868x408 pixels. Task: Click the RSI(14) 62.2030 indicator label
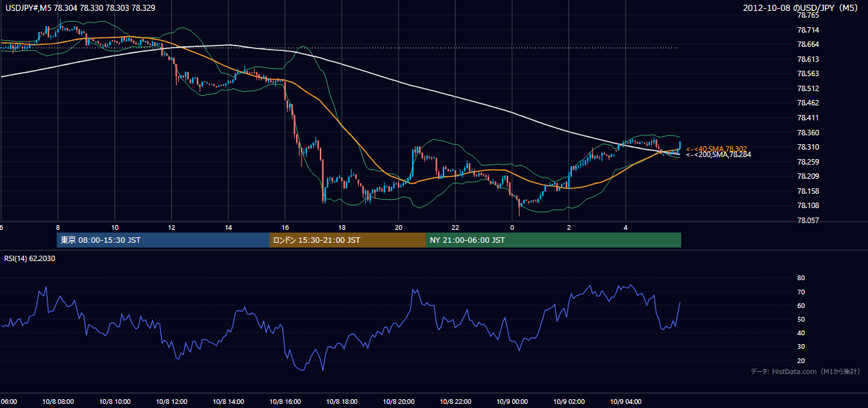click(x=29, y=258)
